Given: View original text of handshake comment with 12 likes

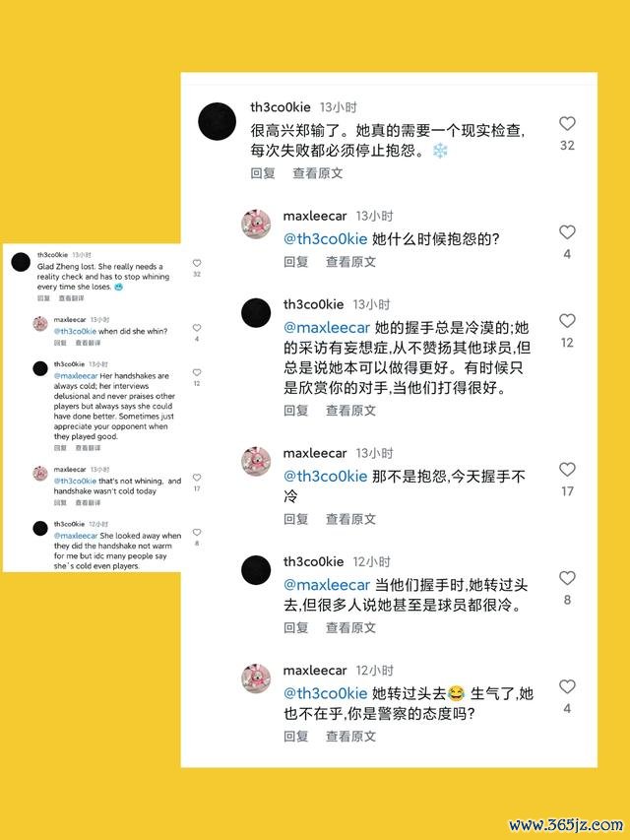Looking at the screenshot, I should tap(350, 411).
